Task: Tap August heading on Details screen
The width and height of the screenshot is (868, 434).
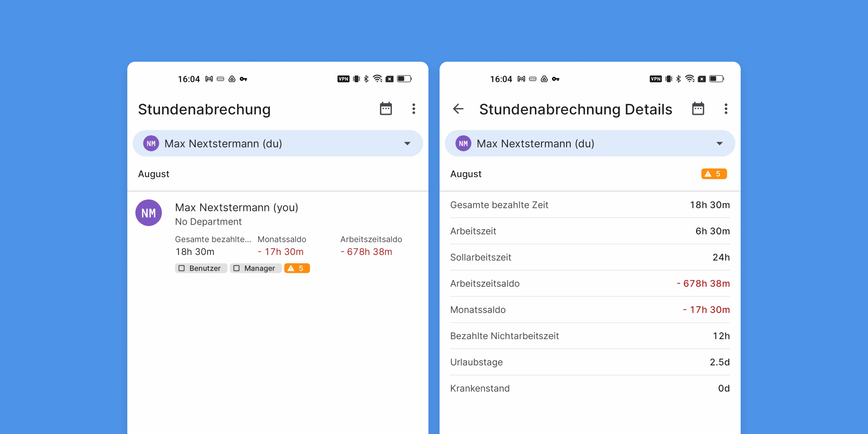Action: pyautogui.click(x=466, y=174)
